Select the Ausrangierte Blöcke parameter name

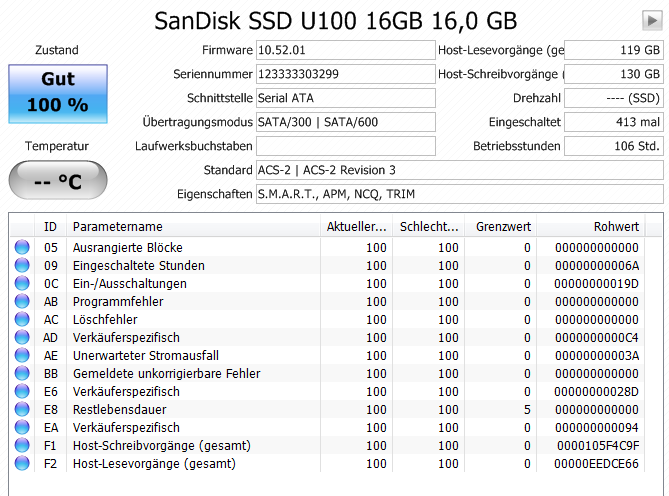click(x=128, y=247)
